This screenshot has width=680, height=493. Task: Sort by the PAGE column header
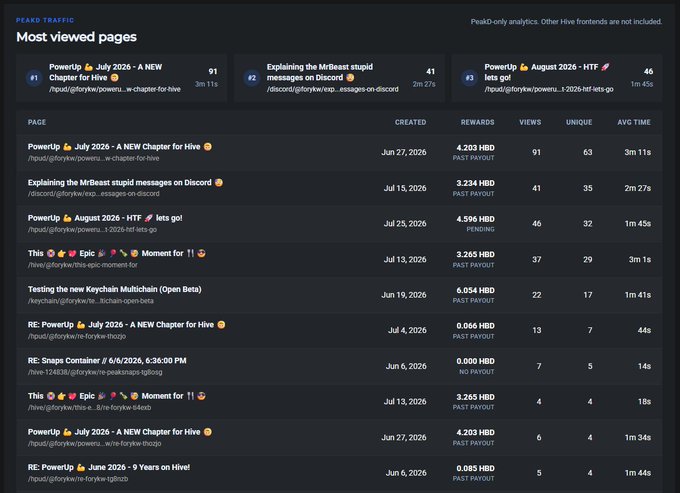pyautogui.click(x=37, y=122)
